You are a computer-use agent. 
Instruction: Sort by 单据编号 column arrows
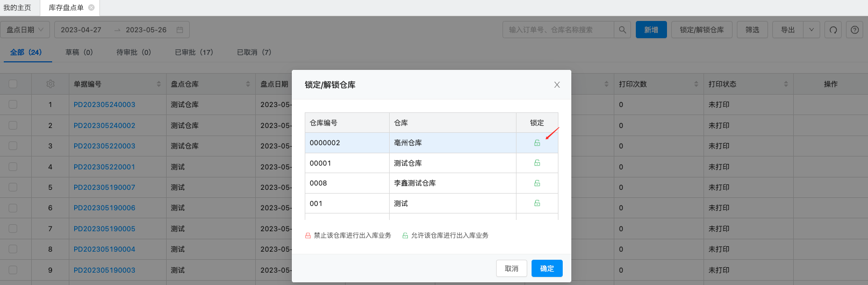pos(159,84)
